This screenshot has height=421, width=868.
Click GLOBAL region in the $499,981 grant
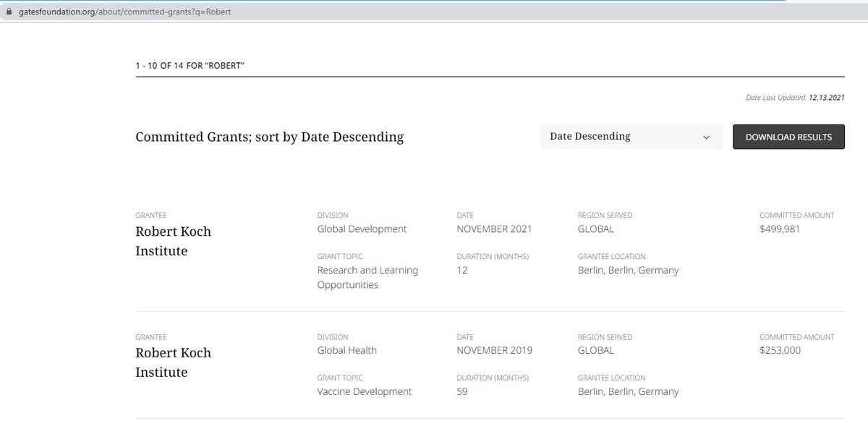[x=596, y=229]
